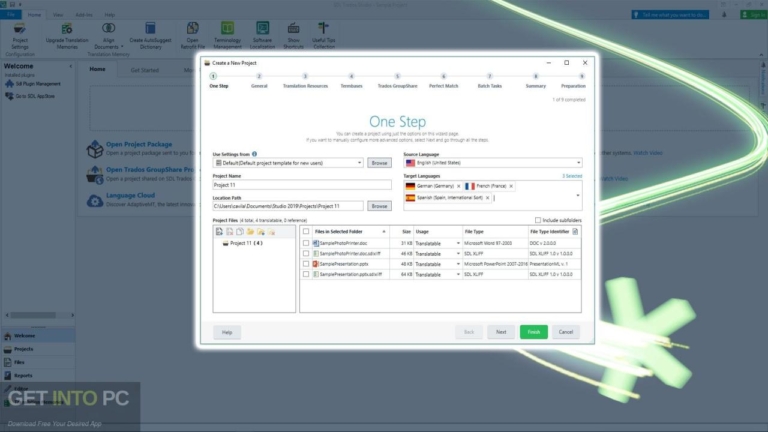Click the add files icon in Project Files toolbar
Image resolution: width=768 pixels, height=432 pixels.
[x=219, y=232]
